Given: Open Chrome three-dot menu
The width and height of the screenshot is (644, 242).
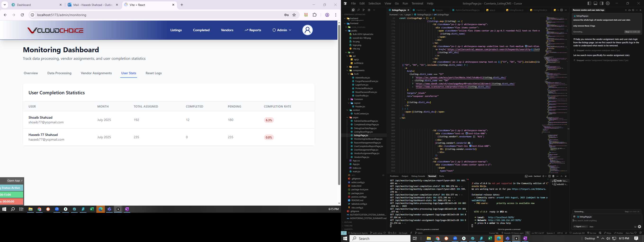Looking at the screenshot, I should 335,15.
